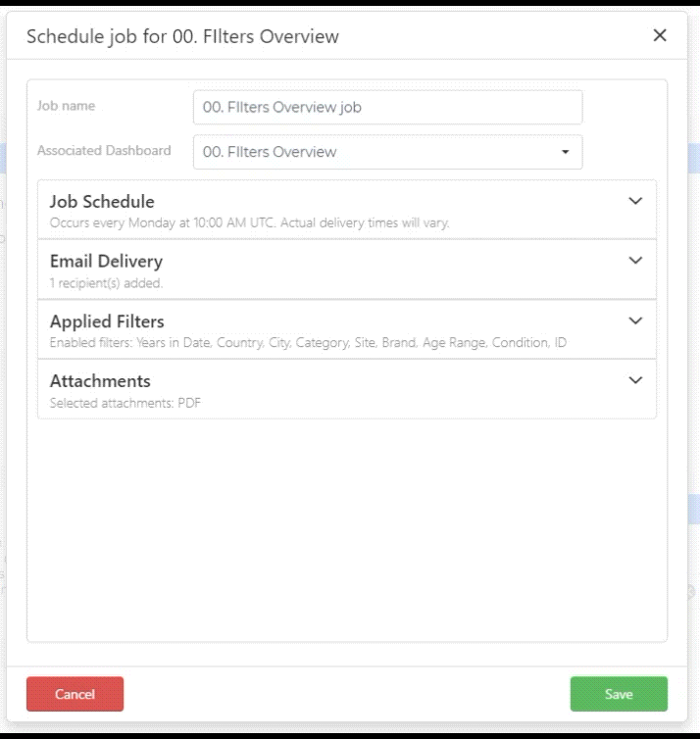Click the Associated Dashboard dropdown arrow

[x=565, y=152]
